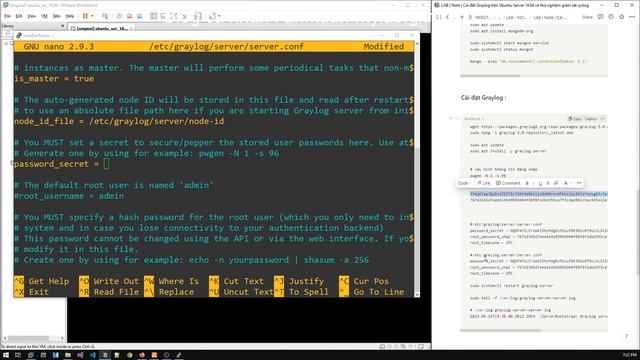Open Visual Studio Code from the taskbar
This screenshot has width=640, height=360.
coord(93,355)
